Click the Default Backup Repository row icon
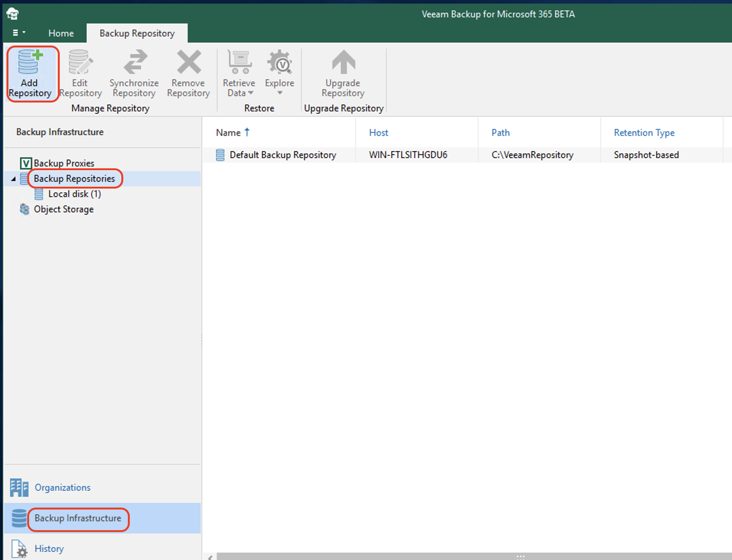The height and width of the screenshot is (560, 732). (220, 155)
